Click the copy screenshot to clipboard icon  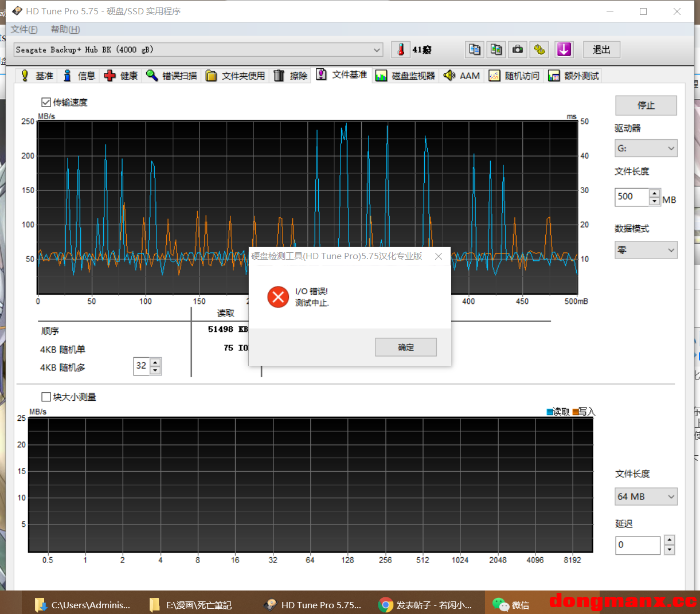tap(496, 50)
